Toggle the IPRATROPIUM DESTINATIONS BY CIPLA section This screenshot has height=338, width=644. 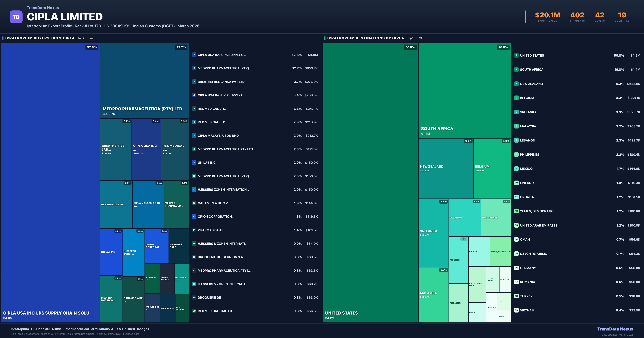[x=365, y=38]
